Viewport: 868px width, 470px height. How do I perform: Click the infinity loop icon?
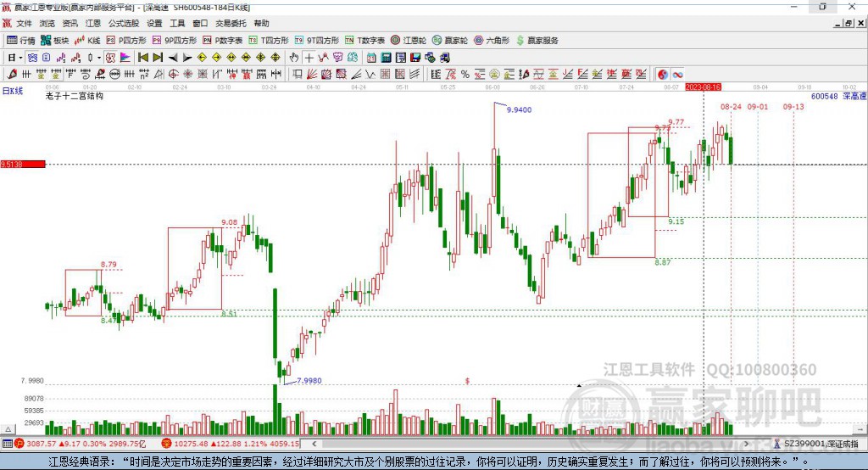point(677,75)
